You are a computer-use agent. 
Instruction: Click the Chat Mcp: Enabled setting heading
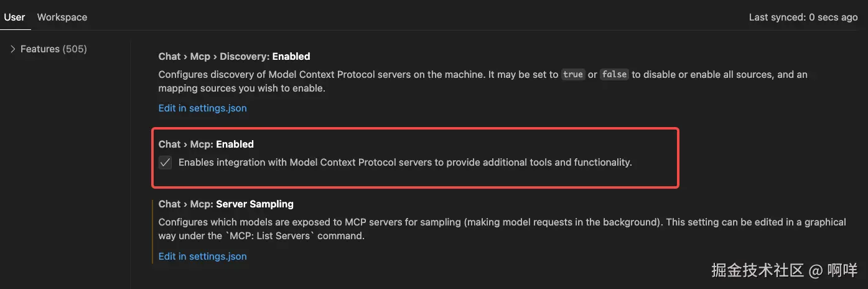pyautogui.click(x=206, y=144)
